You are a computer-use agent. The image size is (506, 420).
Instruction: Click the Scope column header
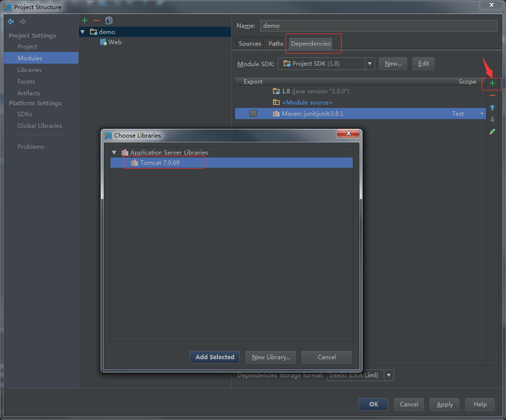pos(467,82)
